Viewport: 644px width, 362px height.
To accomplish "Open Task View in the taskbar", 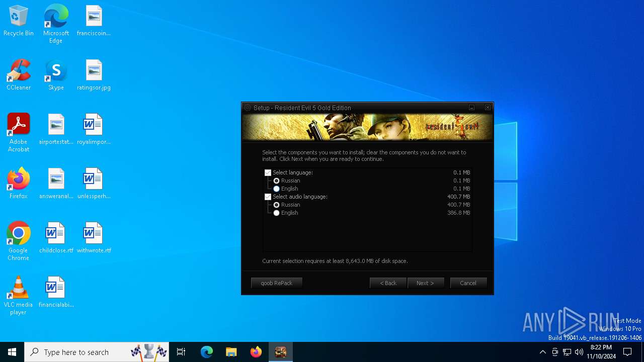I will click(x=181, y=352).
